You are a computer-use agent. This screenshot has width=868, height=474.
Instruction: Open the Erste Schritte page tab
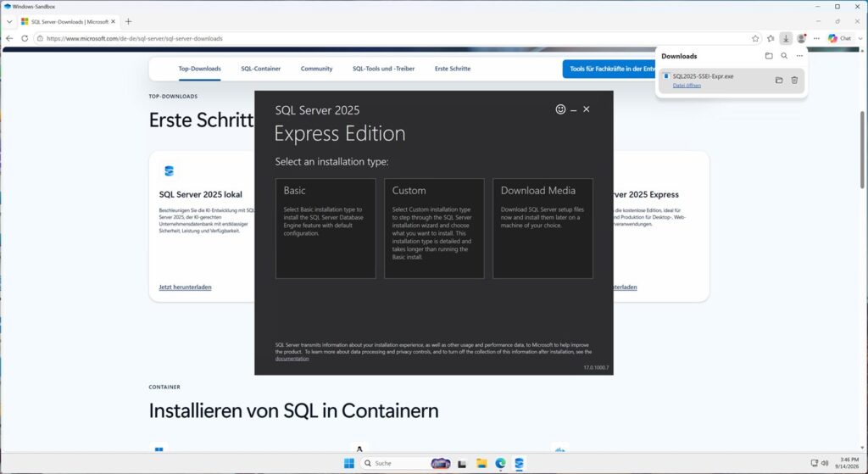pos(453,69)
